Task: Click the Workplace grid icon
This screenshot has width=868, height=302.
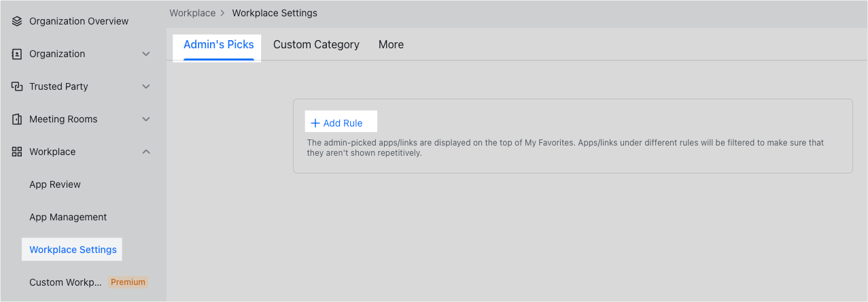Action: coord(17,152)
